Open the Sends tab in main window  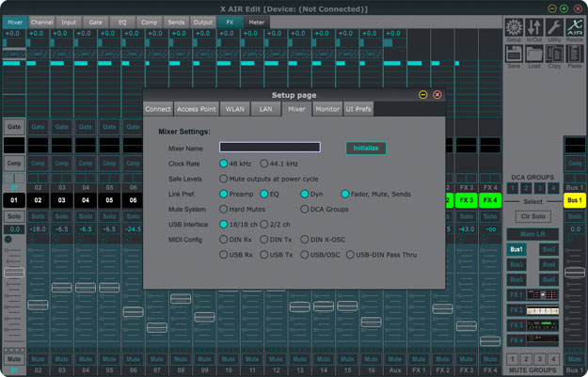coord(176,23)
